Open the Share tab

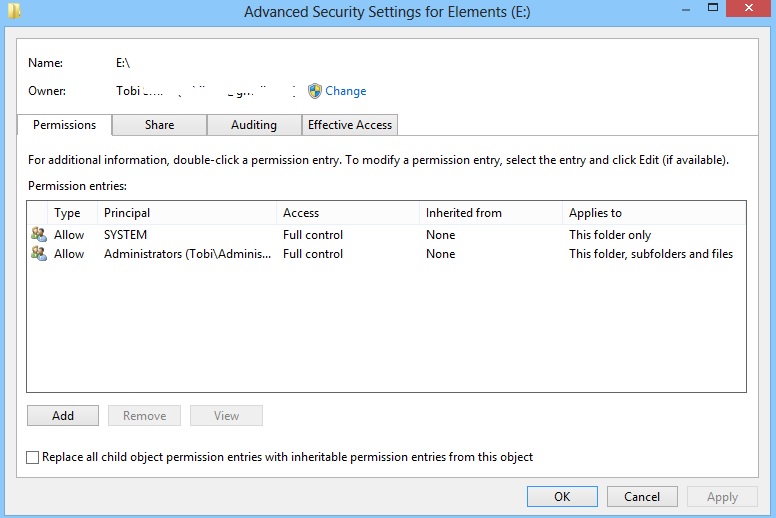[159, 125]
